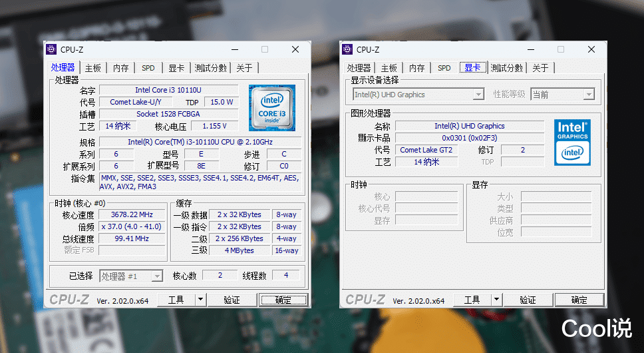Screen dimensions: 644x353
Task: Click CPU-Z app icon in right window title bar
Action: (x=347, y=49)
